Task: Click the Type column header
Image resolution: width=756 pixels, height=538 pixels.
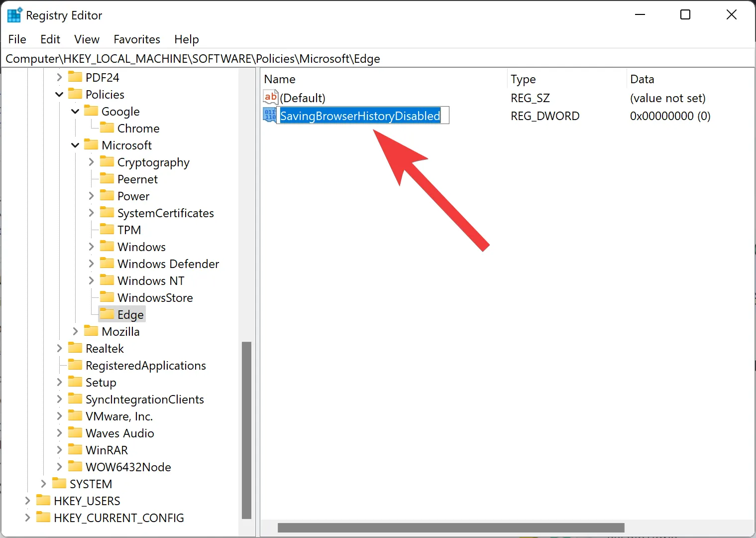Action: (x=523, y=79)
